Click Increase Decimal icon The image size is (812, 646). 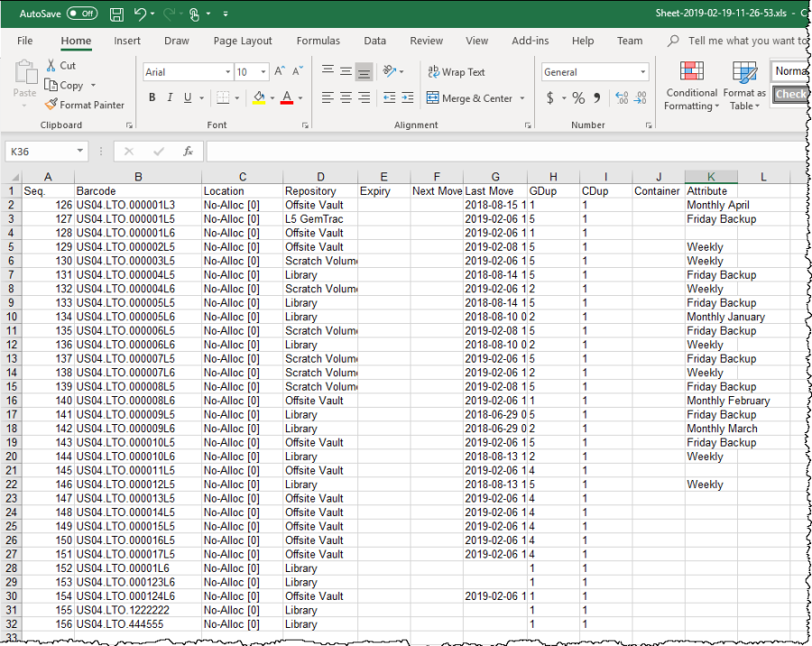click(622, 97)
